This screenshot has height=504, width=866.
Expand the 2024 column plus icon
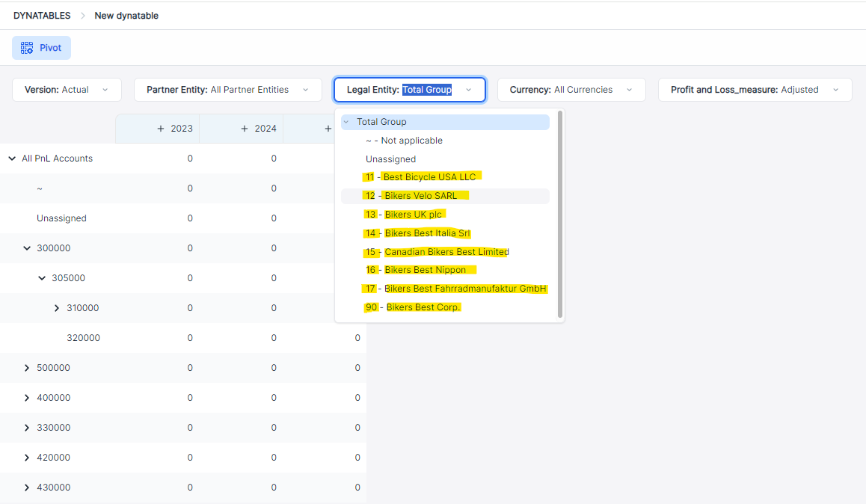tap(245, 129)
